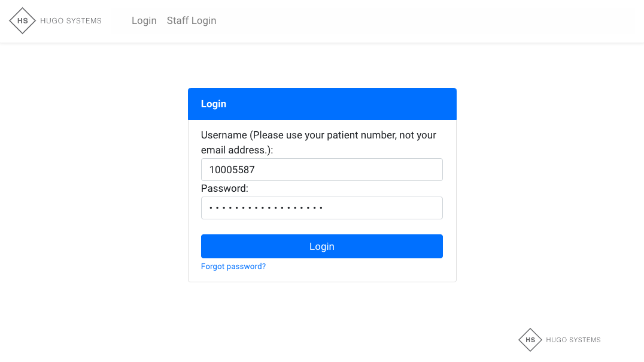The width and height of the screenshot is (644, 362).
Task: Click the masked password dots
Action: pos(266,208)
